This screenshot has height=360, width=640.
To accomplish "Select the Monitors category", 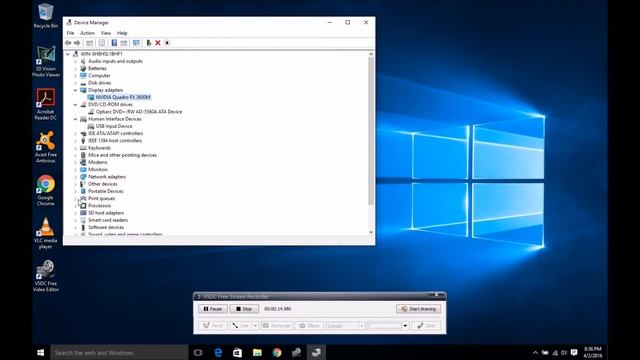I will tap(98, 169).
